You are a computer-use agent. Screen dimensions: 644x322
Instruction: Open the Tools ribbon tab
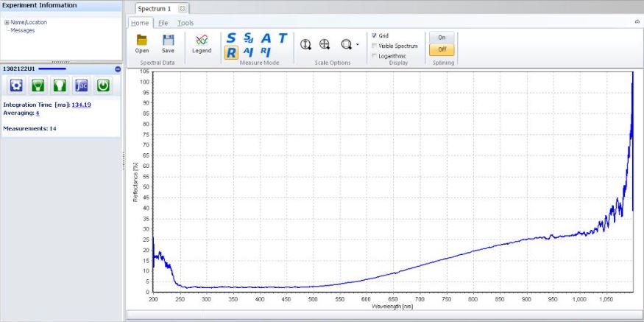pyautogui.click(x=185, y=23)
